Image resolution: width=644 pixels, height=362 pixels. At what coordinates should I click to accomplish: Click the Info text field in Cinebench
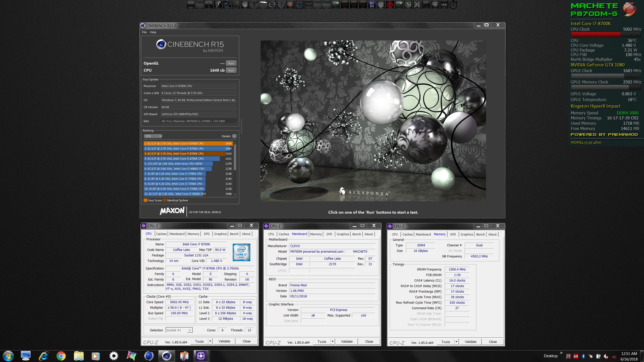click(x=198, y=121)
